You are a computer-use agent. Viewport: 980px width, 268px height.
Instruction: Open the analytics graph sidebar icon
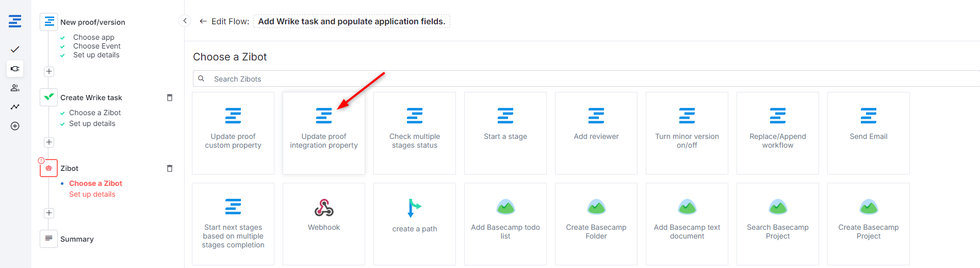tap(15, 107)
